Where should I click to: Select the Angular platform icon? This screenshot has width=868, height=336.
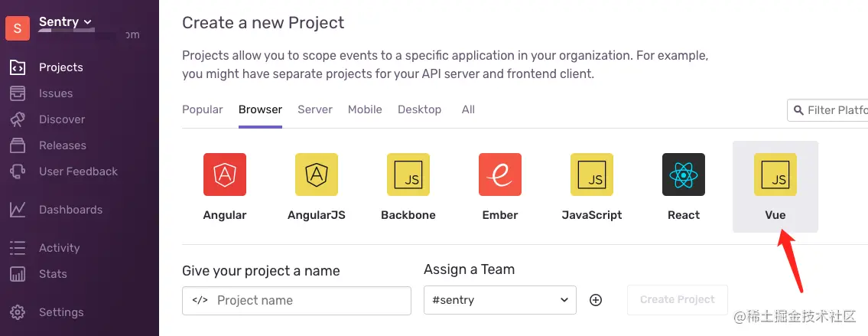coord(225,175)
